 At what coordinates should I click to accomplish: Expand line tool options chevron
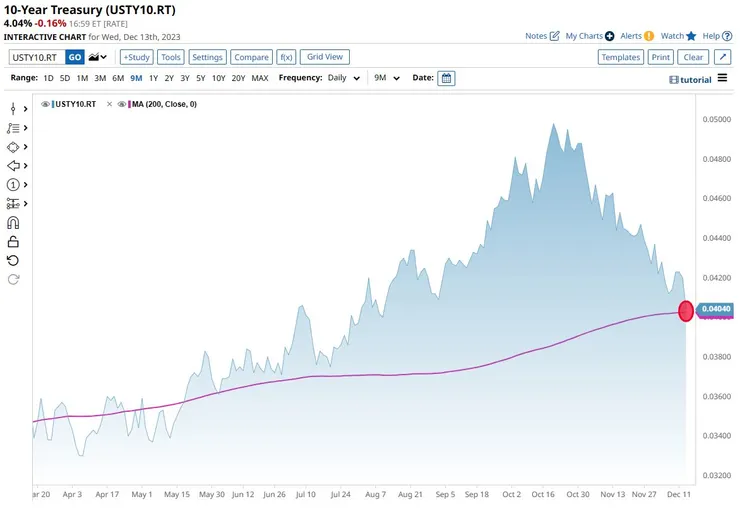click(25, 128)
